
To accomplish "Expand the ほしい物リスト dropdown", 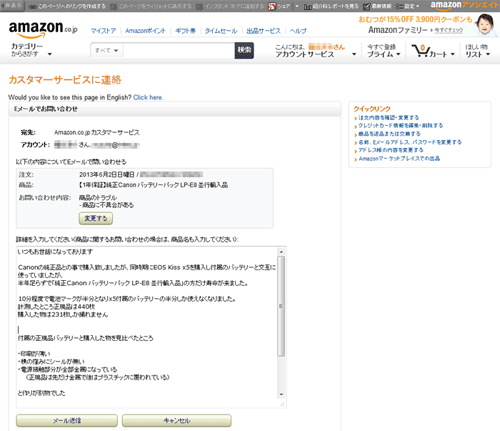I will pos(478,51).
